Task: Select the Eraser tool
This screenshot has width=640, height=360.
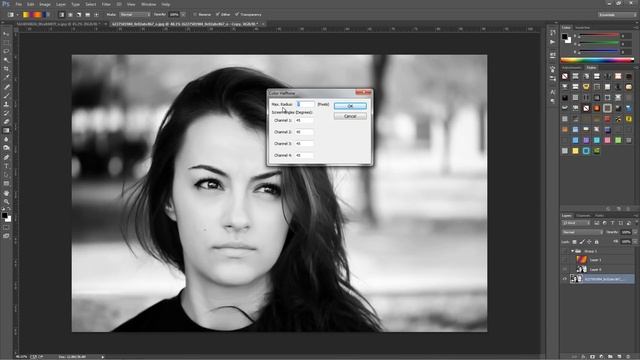Action: [x=6, y=122]
